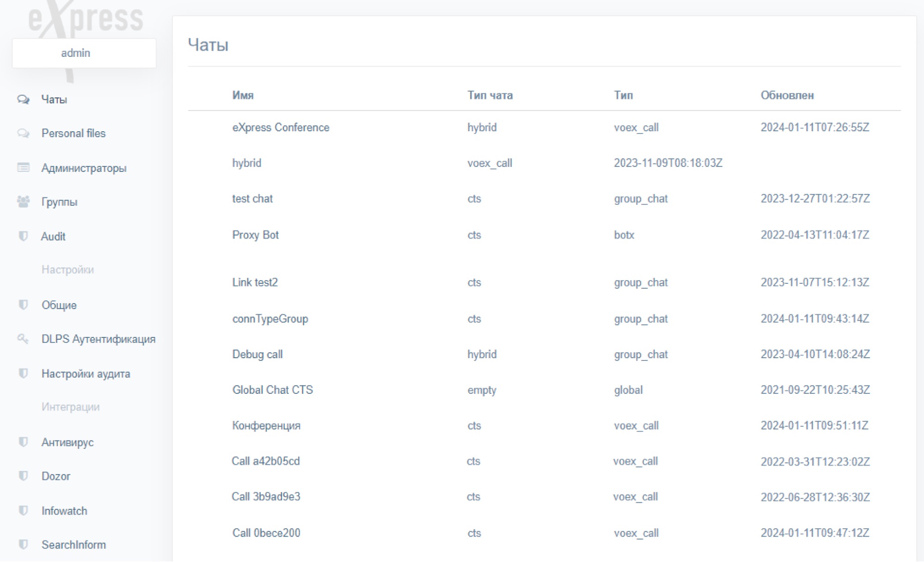Select the Global Chat CTS row

[272, 390]
